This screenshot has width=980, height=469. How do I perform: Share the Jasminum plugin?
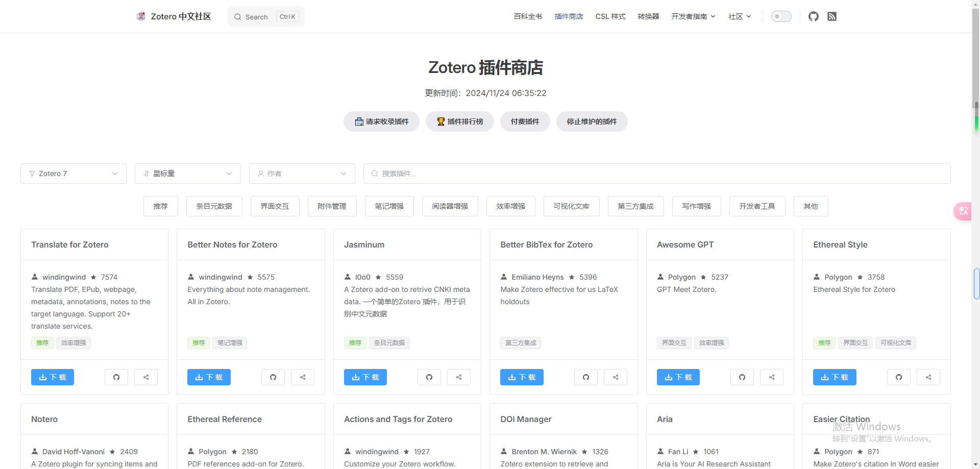(x=459, y=377)
